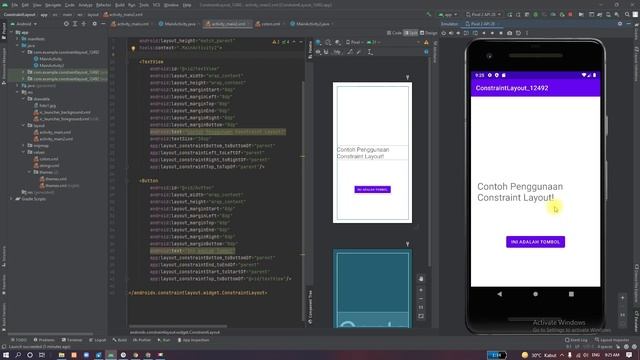
Task: Click the Windows Start button
Action: [x=6, y=355]
